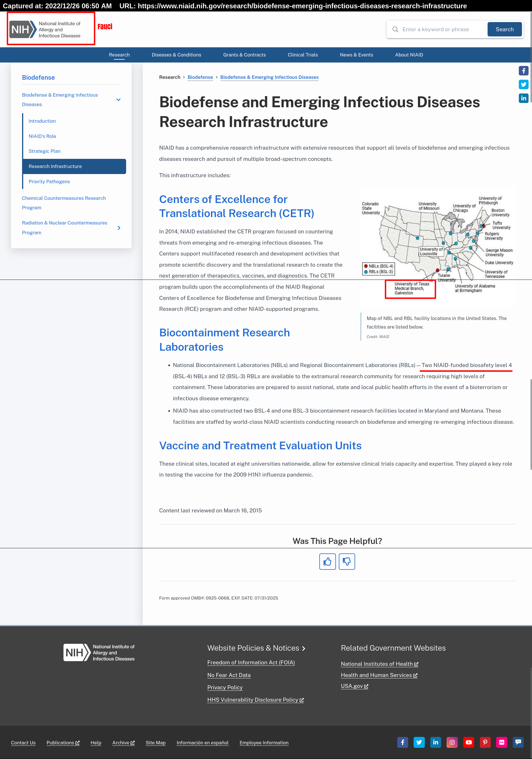
Task: Open No Fear Act Data link
Action: point(229,675)
